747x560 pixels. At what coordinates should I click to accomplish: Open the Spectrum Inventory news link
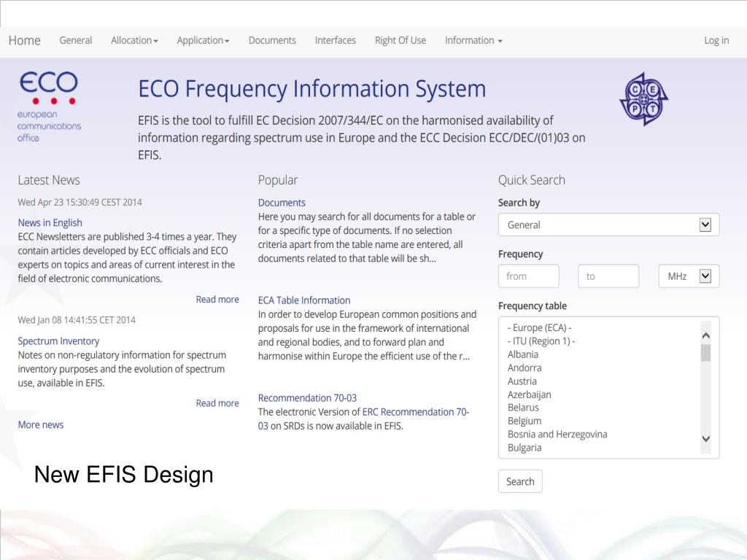58,341
